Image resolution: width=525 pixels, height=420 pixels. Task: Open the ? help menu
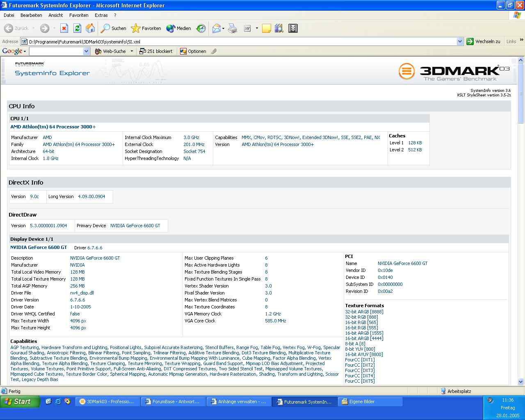click(115, 15)
